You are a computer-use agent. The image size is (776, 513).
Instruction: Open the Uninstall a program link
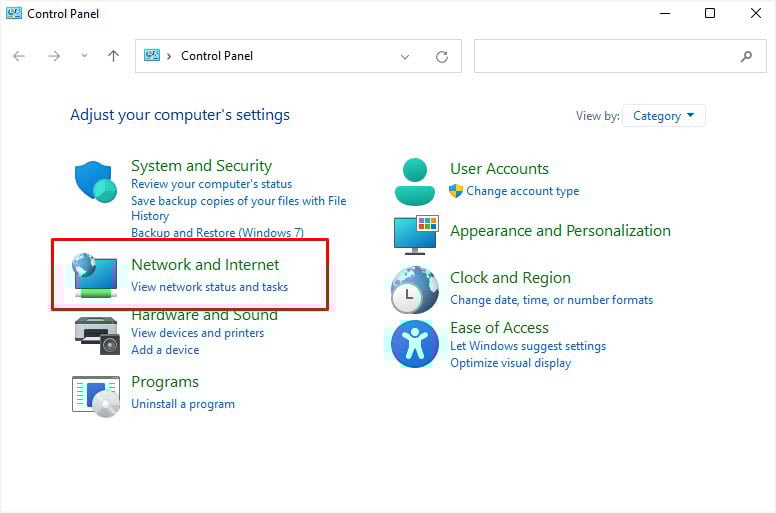[x=183, y=404]
